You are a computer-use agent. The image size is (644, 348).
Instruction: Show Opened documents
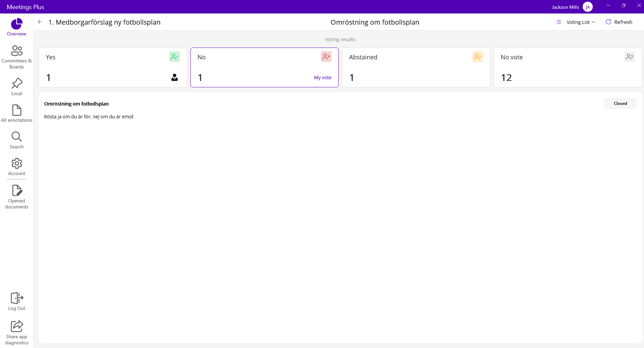click(x=17, y=197)
